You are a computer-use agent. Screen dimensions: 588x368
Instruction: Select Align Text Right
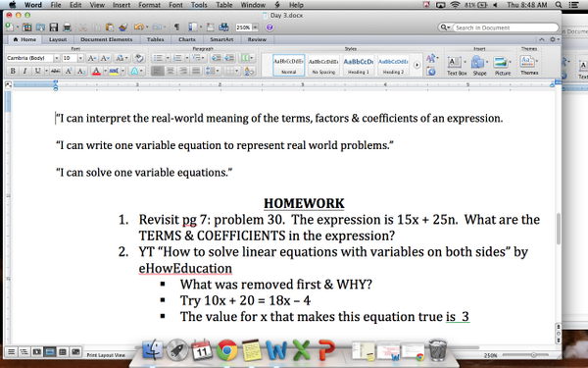[x=183, y=71]
